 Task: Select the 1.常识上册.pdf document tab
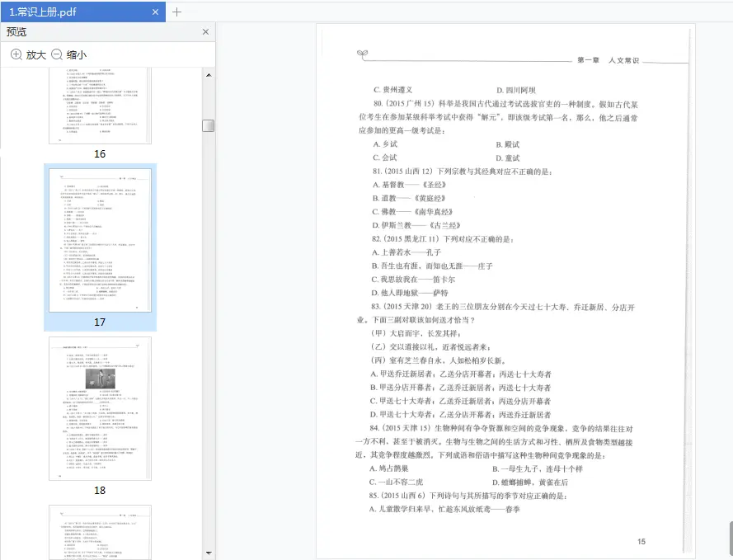(x=82, y=12)
